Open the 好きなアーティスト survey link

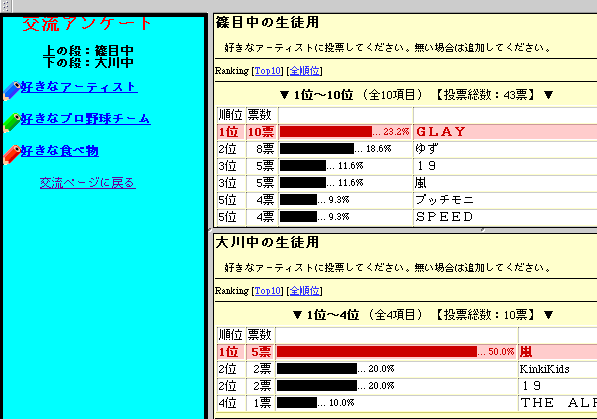point(79,87)
